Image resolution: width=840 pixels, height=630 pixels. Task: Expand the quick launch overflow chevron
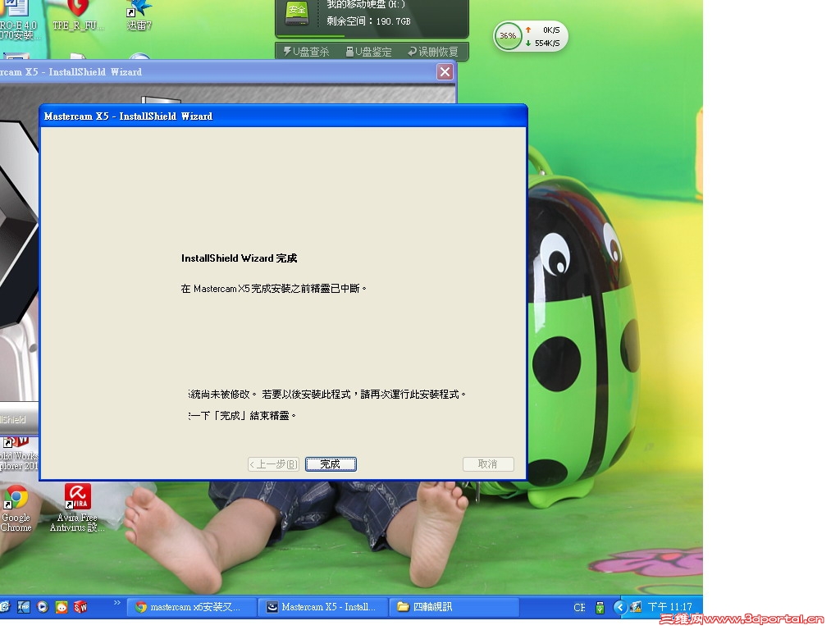tap(117, 603)
